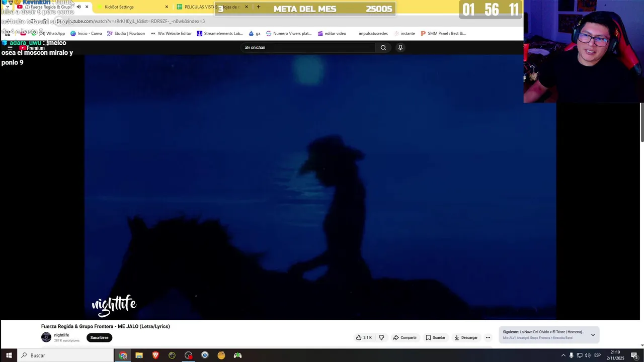Open File Explorer from the taskbar

(x=139, y=355)
